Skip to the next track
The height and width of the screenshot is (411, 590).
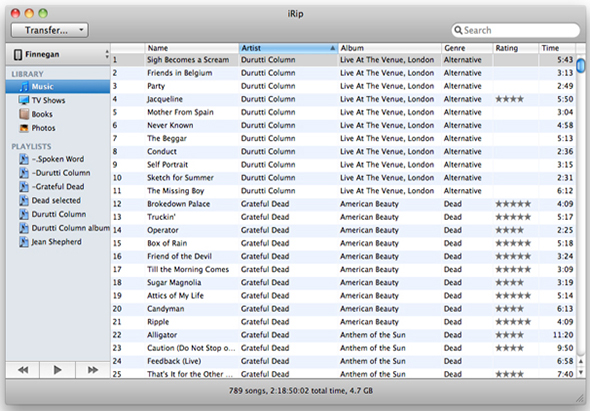[x=93, y=370]
